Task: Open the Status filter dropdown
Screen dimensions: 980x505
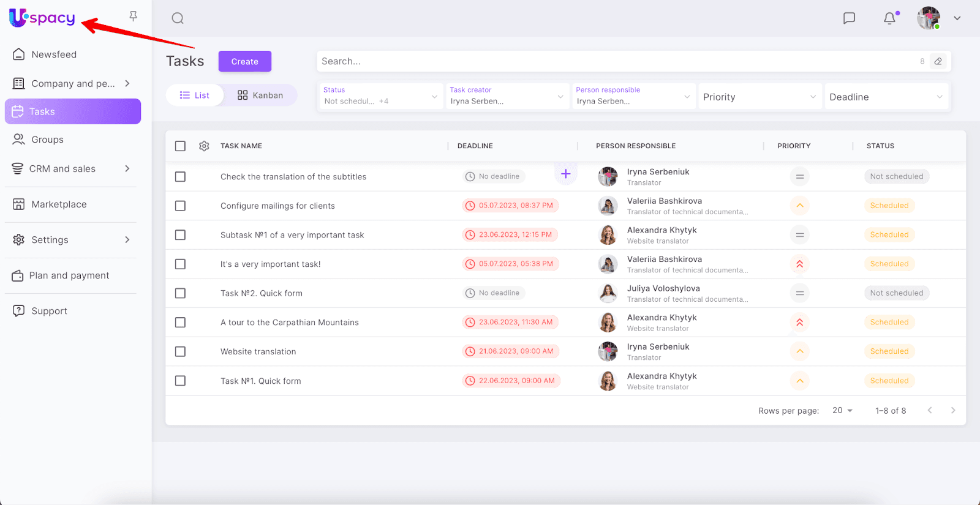Action: tap(380, 96)
